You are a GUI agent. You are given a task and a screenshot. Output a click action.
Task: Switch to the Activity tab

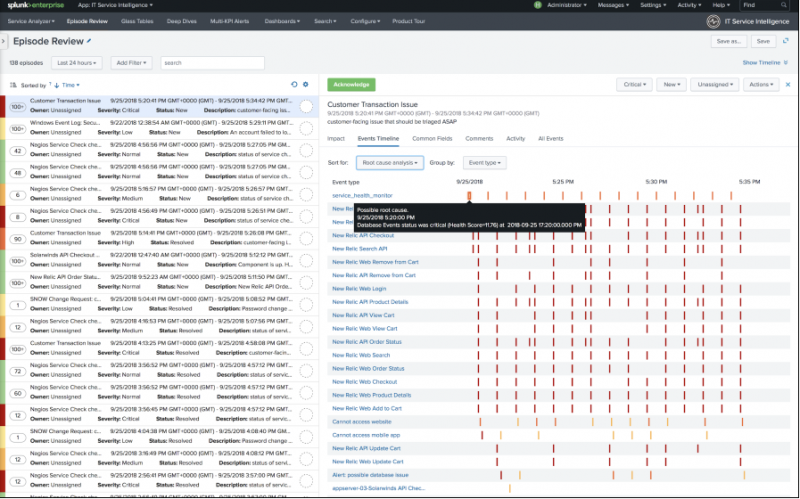pyautogui.click(x=515, y=139)
